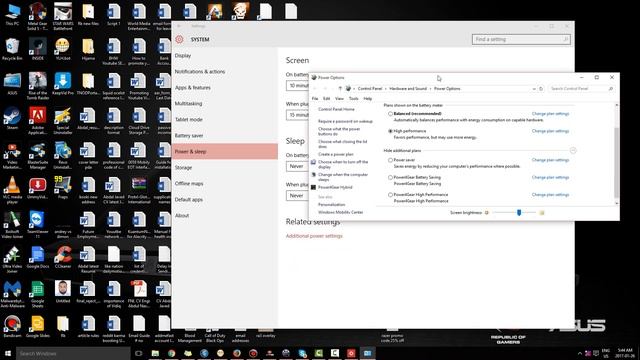Viewport: 640px width, 360px height.
Task: Open Firefox from the taskbar
Action: 237,353
